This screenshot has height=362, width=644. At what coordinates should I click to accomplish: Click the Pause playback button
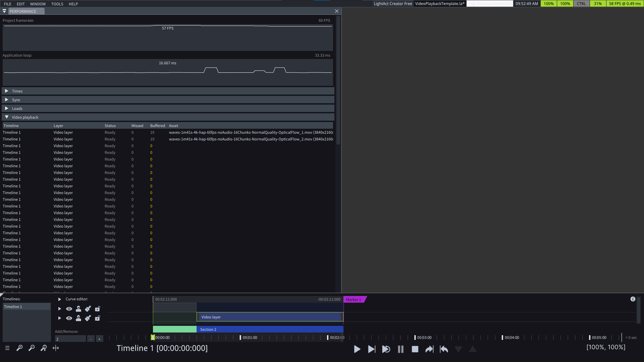(x=400, y=349)
